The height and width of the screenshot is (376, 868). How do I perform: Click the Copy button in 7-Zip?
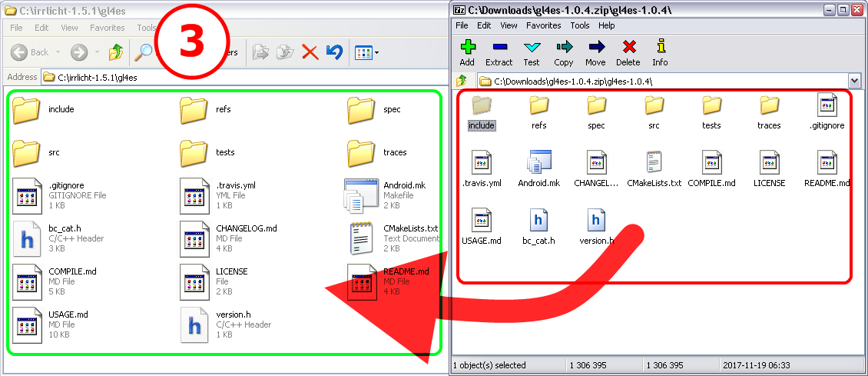(x=564, y=52)
